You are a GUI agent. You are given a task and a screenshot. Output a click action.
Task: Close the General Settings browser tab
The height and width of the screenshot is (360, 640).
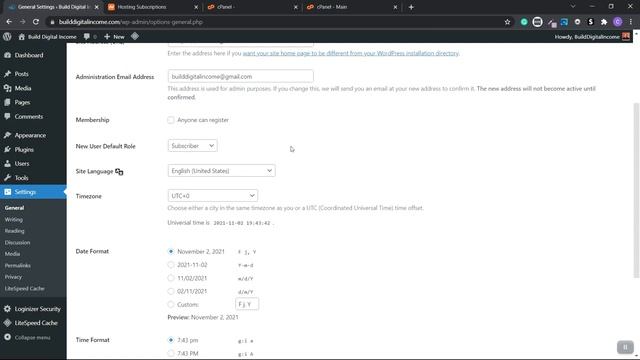(96, 7)
